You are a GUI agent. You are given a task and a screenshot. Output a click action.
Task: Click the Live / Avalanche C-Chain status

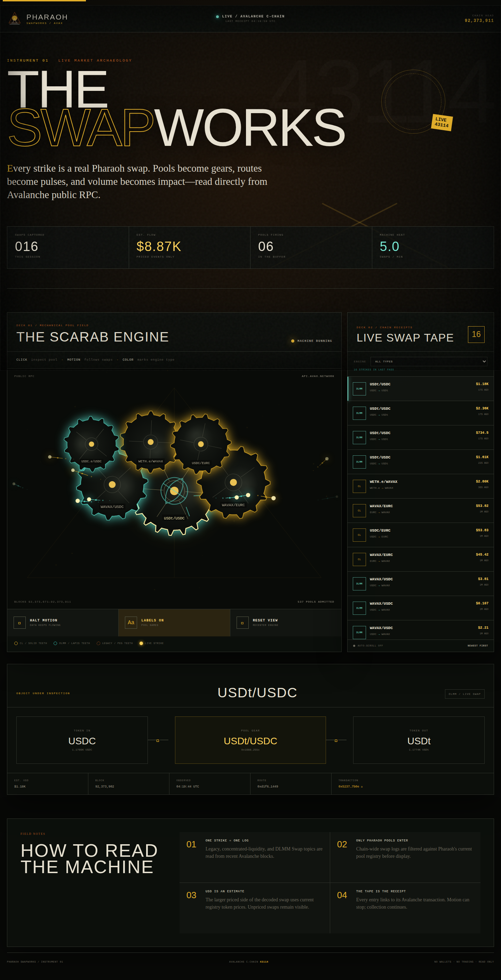(x=250, y=16)
